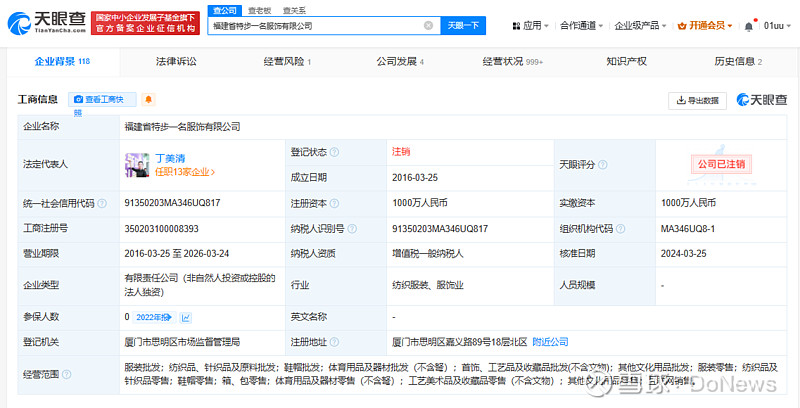Viewport: 800px width, 408px height.
Task: Expand the 合作通道 menu
Action: point(581,26)
